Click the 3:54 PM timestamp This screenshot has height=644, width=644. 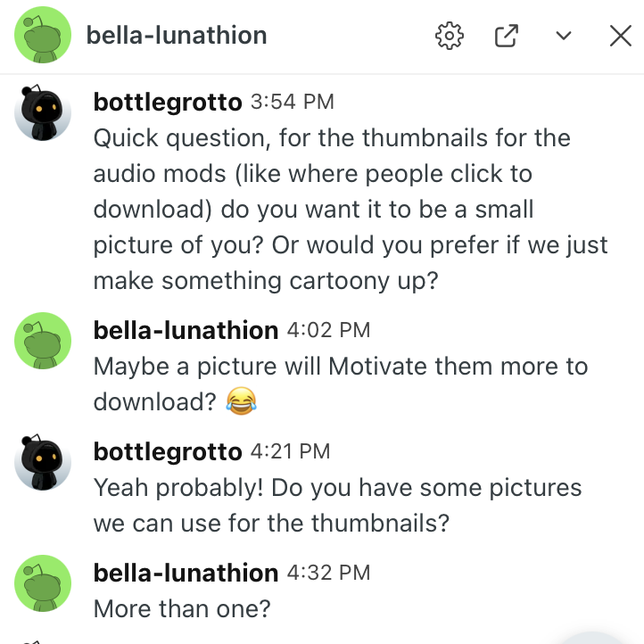click(293, 103)
